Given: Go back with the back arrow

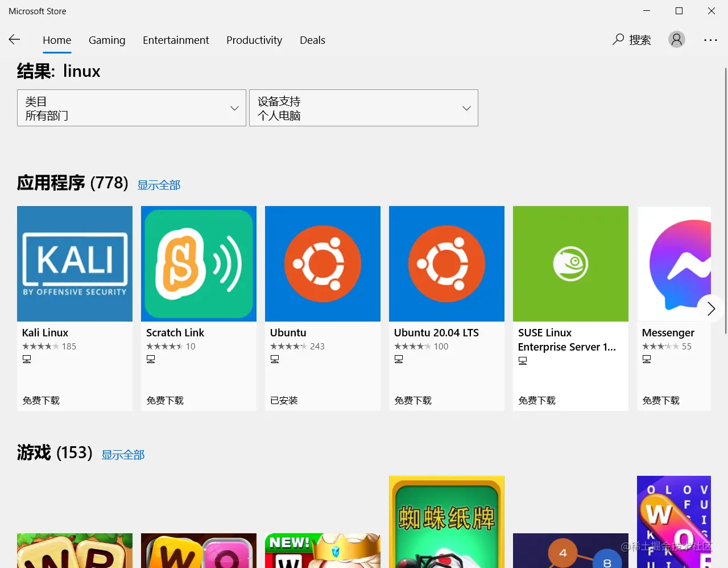Looking at the screenshot, I should (x=15, y=39).
